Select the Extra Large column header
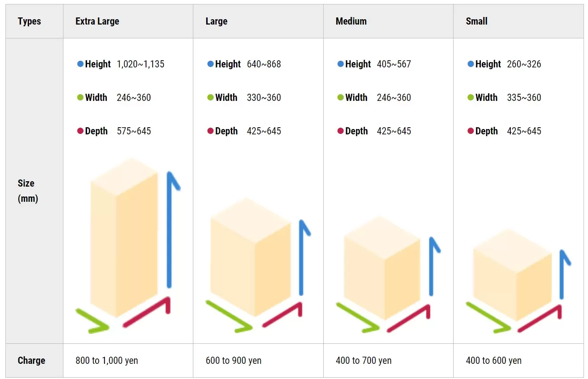The height and width of the screenshot is (379, 588). point(97,21)
